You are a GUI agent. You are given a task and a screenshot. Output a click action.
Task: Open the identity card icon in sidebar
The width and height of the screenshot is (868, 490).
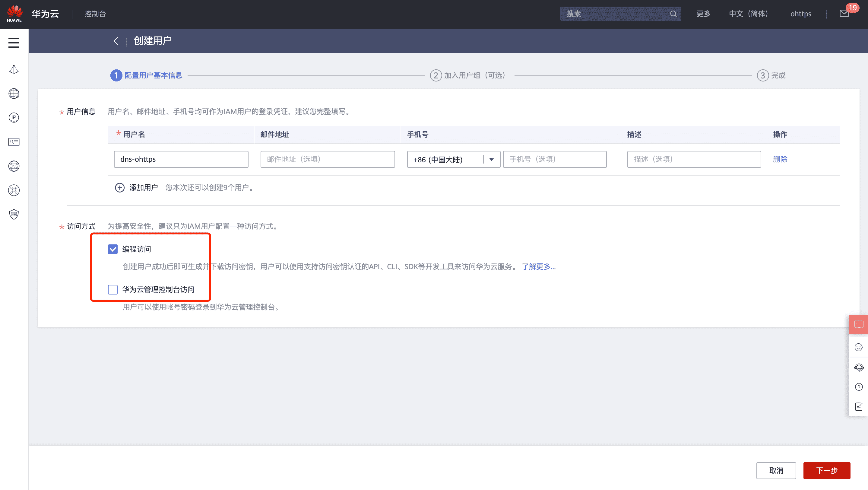point(14,142)
